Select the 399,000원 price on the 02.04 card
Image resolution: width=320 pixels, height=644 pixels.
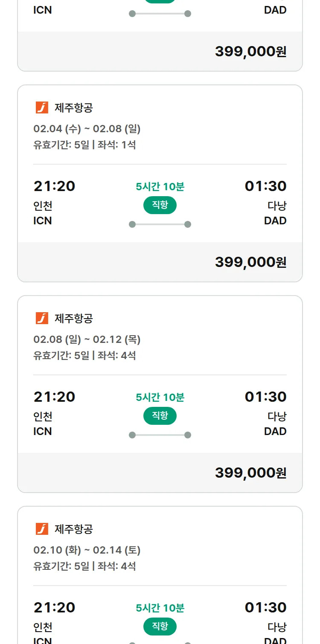click(x=250, y=262)
